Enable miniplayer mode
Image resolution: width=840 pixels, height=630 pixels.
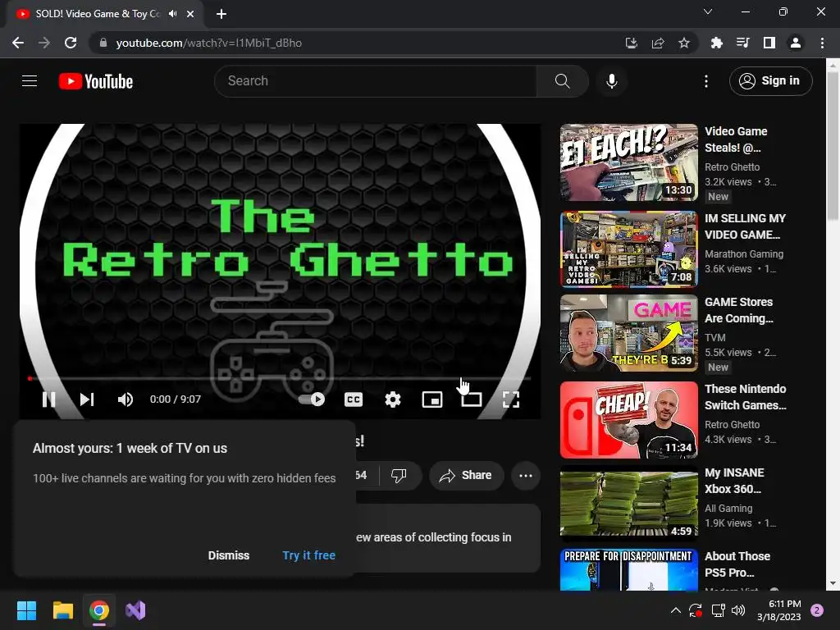click(x=431, y=399)
